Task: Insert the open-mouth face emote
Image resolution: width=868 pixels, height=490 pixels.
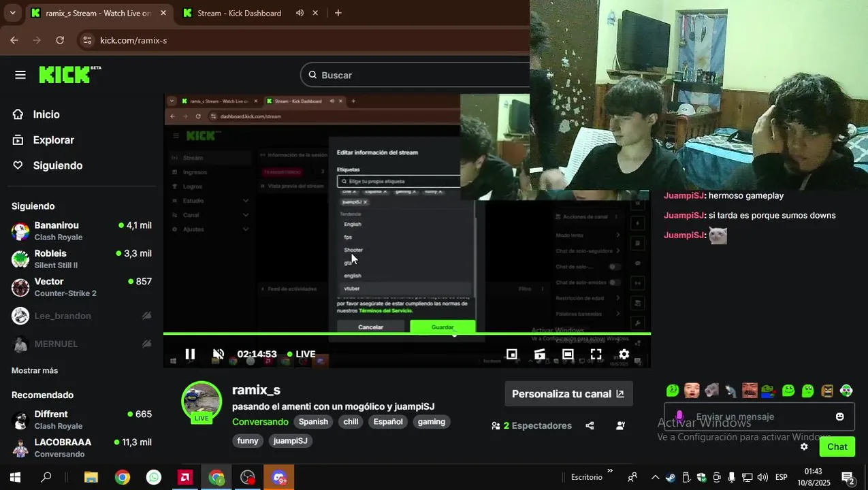Action: tap(692, 391)
